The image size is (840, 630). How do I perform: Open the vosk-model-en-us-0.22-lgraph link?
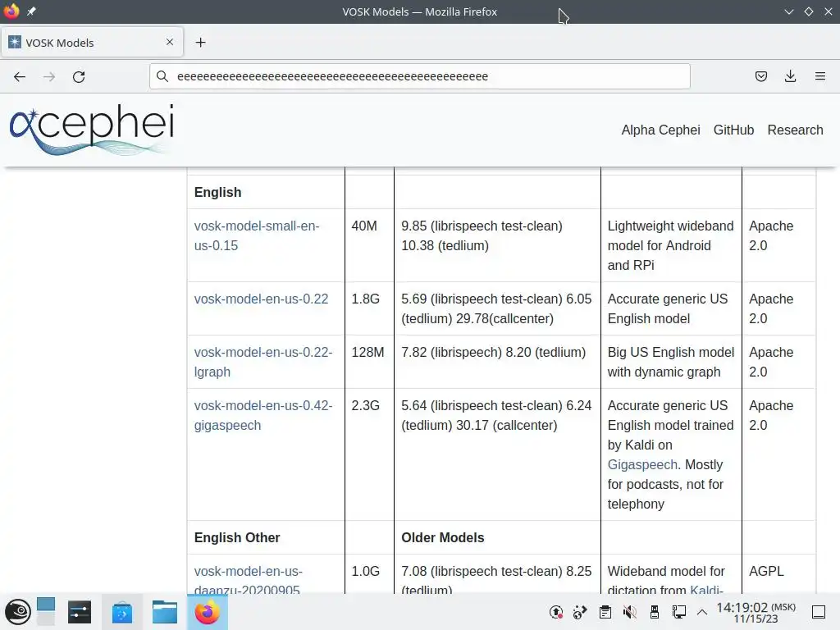(x=263, y=362)
